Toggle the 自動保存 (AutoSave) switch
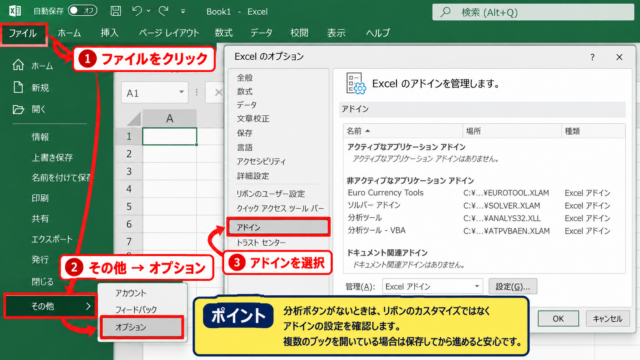Viewport: 640px width, 360px height. click(x=82, y=11)
